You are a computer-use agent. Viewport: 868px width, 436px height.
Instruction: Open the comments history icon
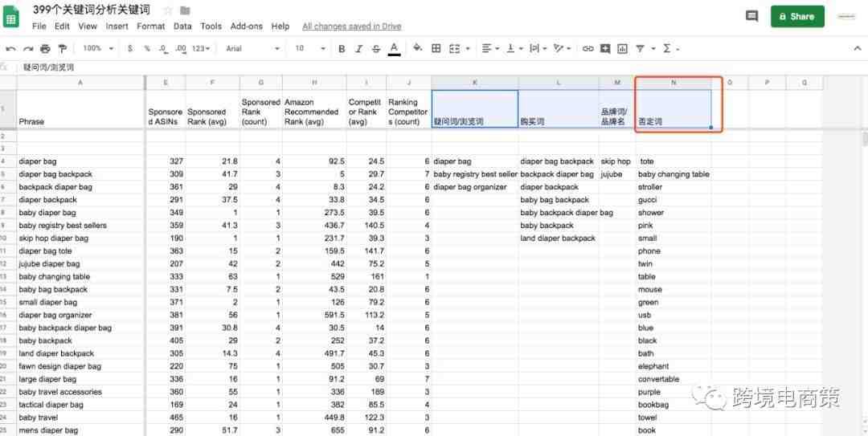point(751,16)
